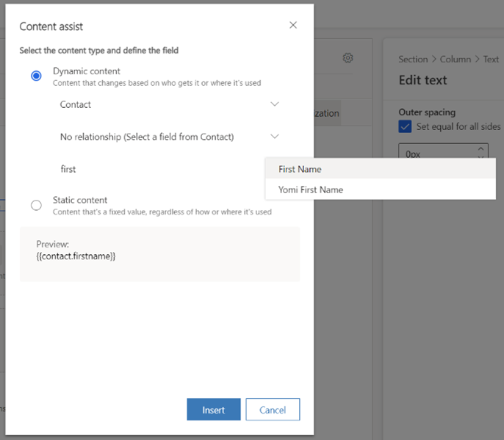
Task: Open the Contact entity dropdown
Action: [170, 104]
